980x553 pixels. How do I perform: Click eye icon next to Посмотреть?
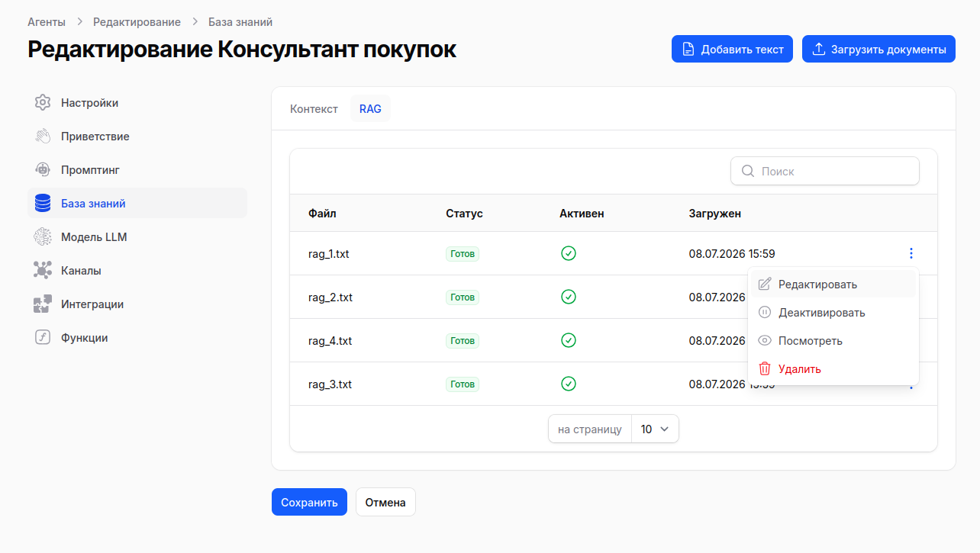[x=765, y=341]
